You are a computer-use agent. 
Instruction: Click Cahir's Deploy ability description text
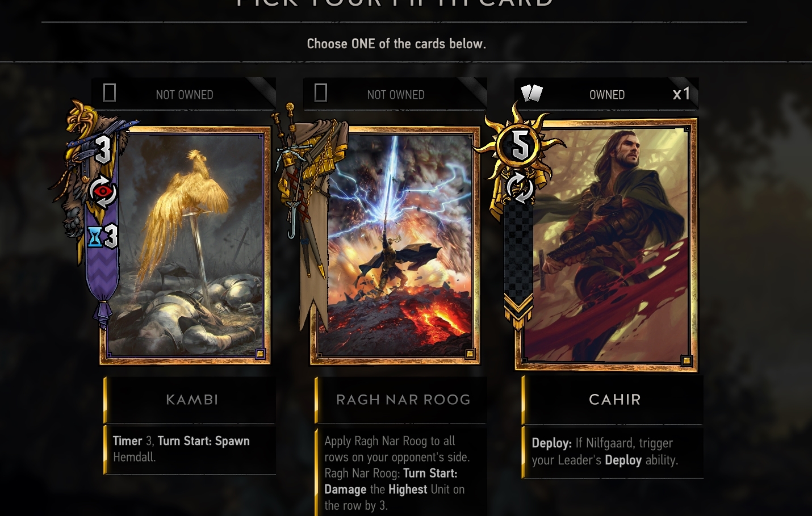click(x=605, y=451)
